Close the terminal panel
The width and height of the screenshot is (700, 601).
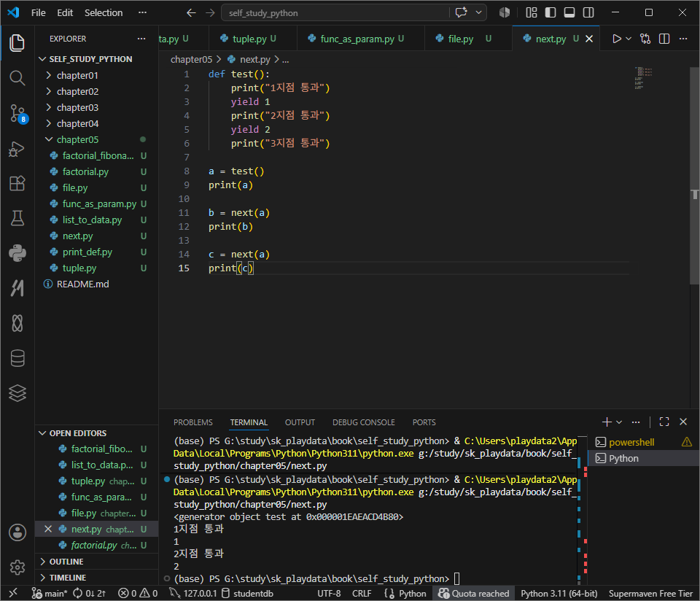[x=683, y=422]
